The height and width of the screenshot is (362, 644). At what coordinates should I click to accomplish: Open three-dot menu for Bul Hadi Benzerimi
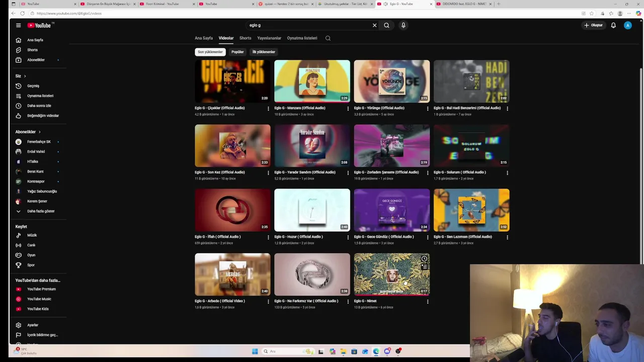coord(507,108)
